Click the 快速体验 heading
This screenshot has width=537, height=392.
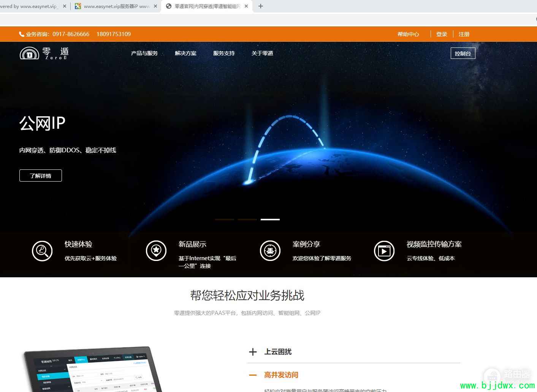79,244
